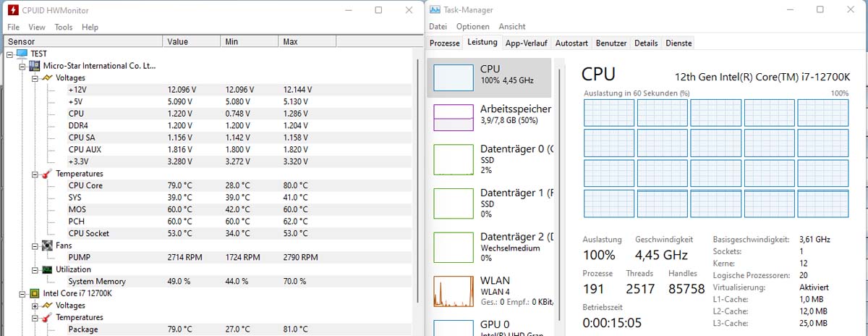Switch to the App-Verlauf tab

click(526, 43)
